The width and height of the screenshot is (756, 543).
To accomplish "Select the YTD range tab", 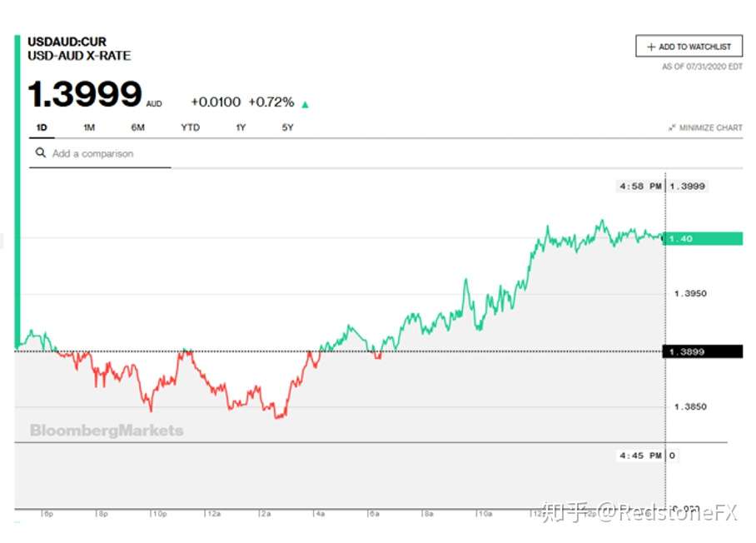I will [x=190, y=127].
